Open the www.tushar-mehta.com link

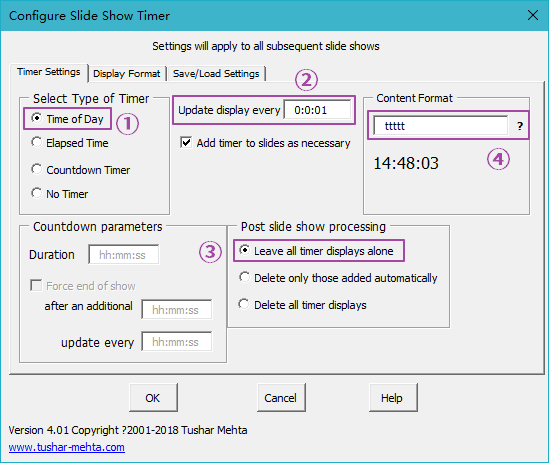coord(67,447)
